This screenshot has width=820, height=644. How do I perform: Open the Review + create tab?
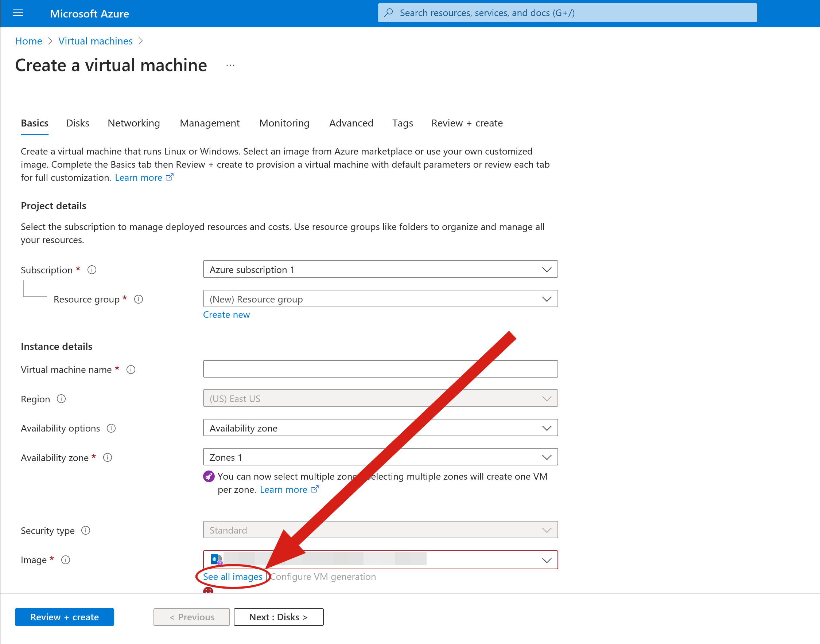pos(467,123)
